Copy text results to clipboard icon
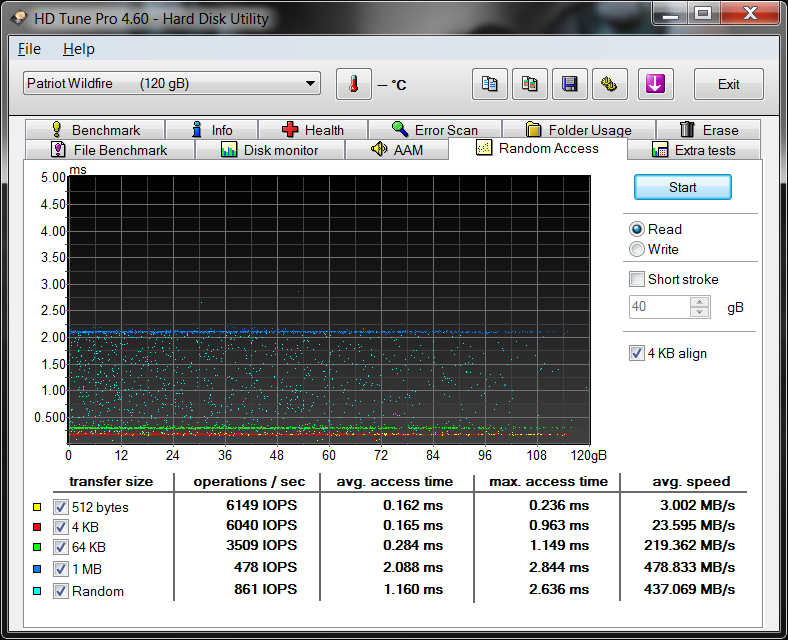The image size is (788, 640). (489, 84)
